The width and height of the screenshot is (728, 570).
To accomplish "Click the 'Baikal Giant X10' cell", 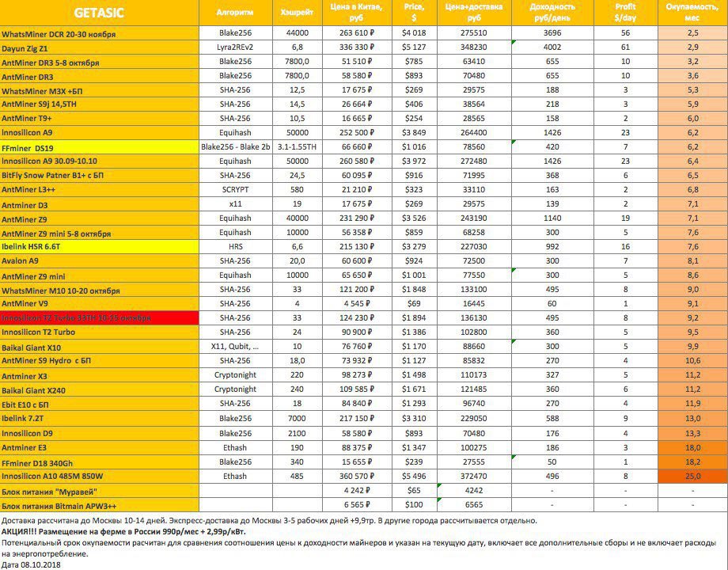I will tap(100, 347).
